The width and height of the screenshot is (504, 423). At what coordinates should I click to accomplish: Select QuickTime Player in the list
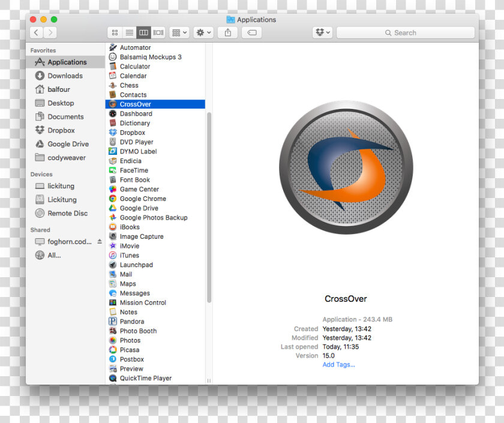(x=155, y=379)
